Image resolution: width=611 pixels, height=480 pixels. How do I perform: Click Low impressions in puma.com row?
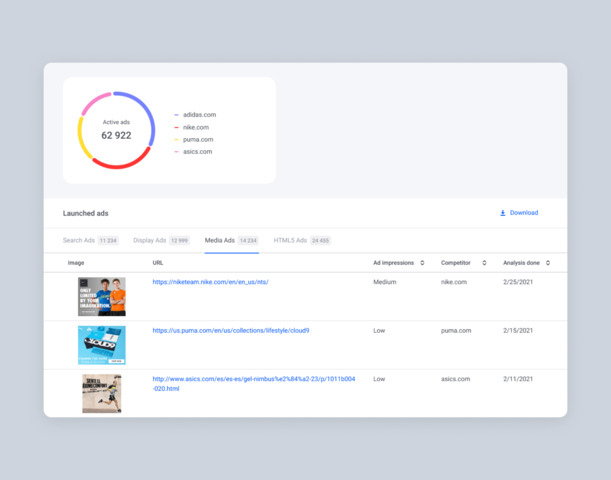point(379,330)
